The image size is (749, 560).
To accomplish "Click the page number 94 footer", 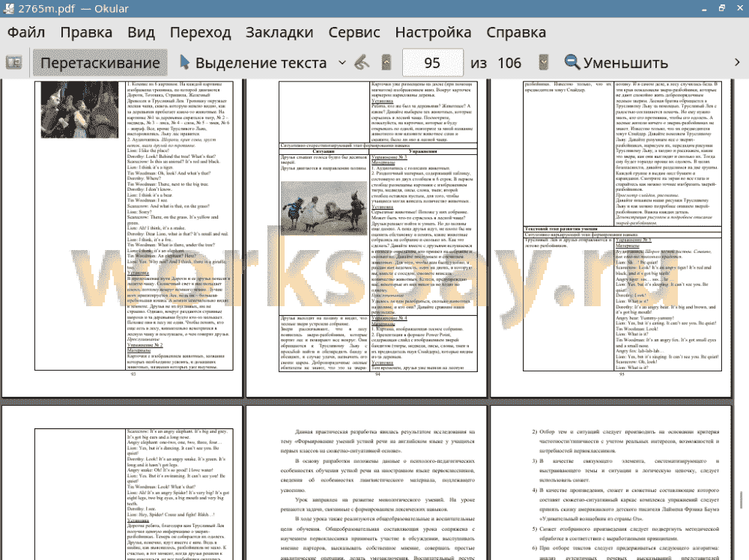I will [377, 374].
